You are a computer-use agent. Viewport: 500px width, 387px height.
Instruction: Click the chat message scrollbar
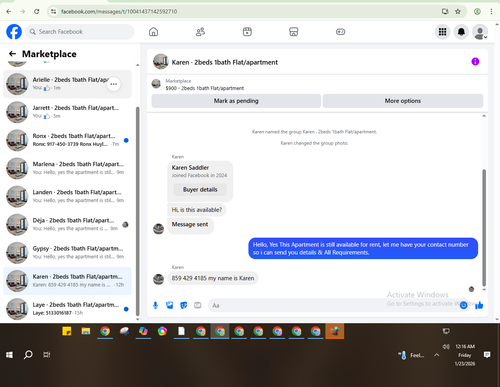pos(484,227)
